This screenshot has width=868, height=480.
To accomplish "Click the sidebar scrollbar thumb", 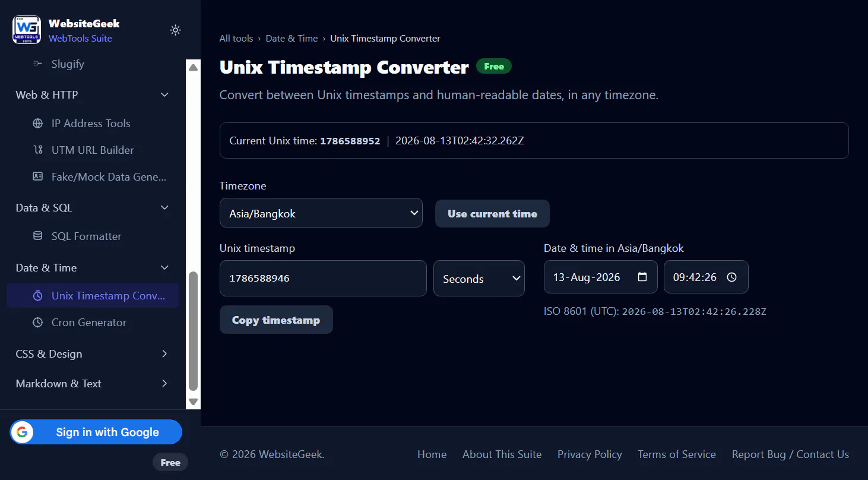I will 193,331.
